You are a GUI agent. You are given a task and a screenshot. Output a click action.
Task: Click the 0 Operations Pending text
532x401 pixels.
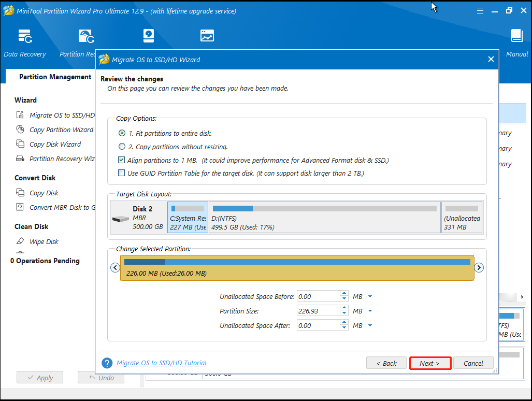(x=45, y=261)
